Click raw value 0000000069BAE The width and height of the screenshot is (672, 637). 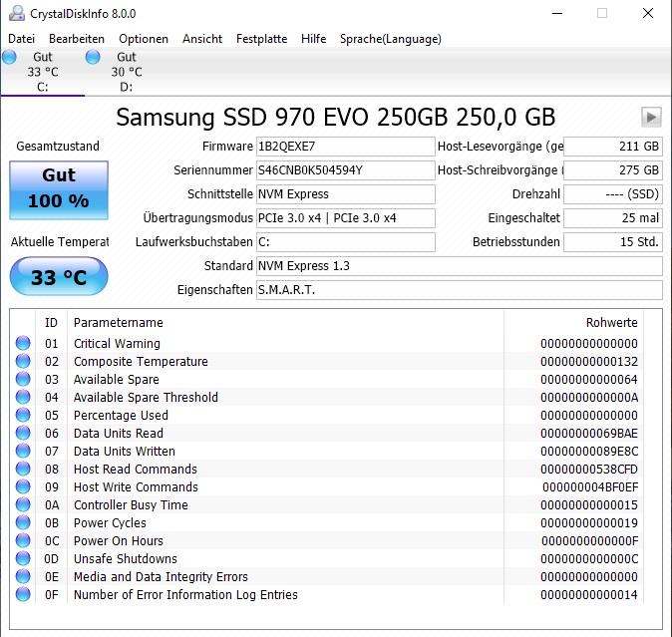(x=589, y=433)
